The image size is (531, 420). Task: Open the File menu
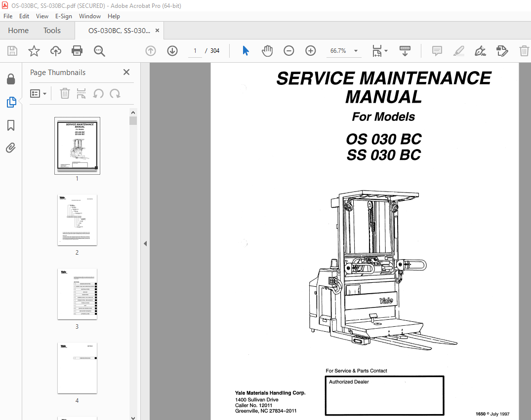8,16
